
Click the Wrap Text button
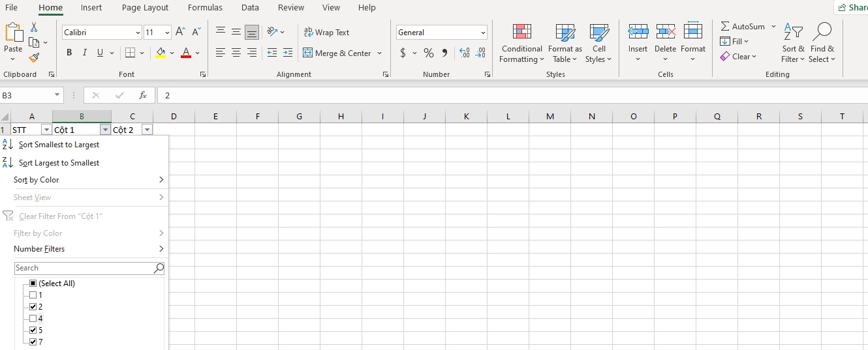coord(326,32)
